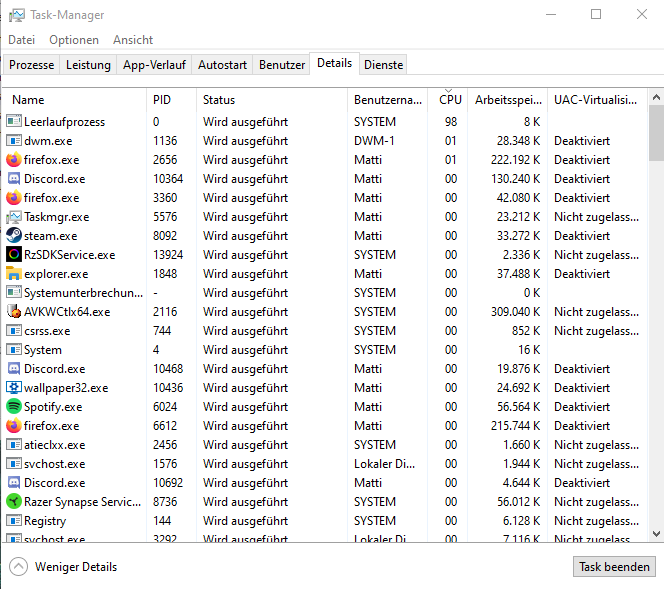Select the 852 K memory value

(x=526, y=331)
